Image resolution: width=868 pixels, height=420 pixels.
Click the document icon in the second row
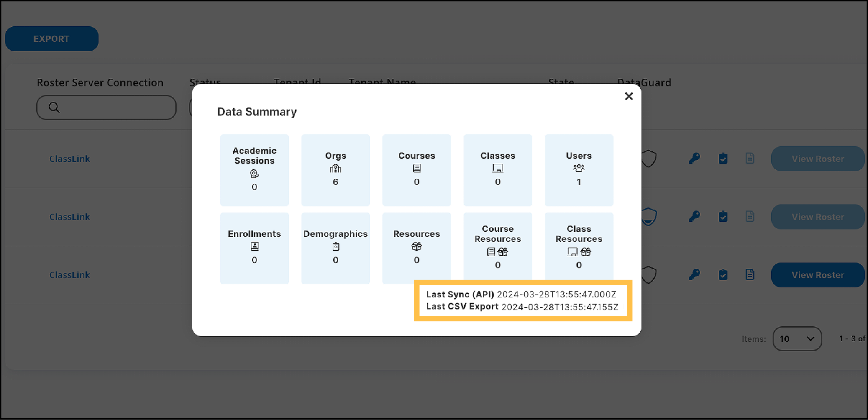(x=750, y=216)
